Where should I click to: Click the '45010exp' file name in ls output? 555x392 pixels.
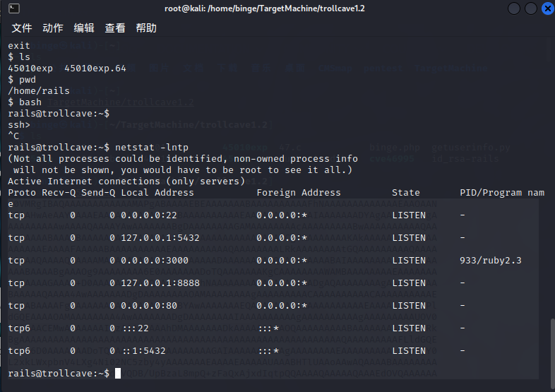(30, 69)
